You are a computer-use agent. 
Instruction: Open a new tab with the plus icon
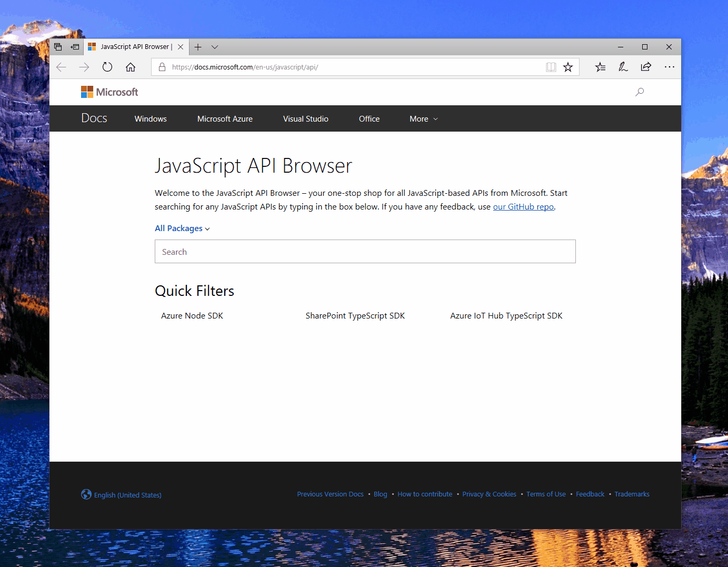198,47
